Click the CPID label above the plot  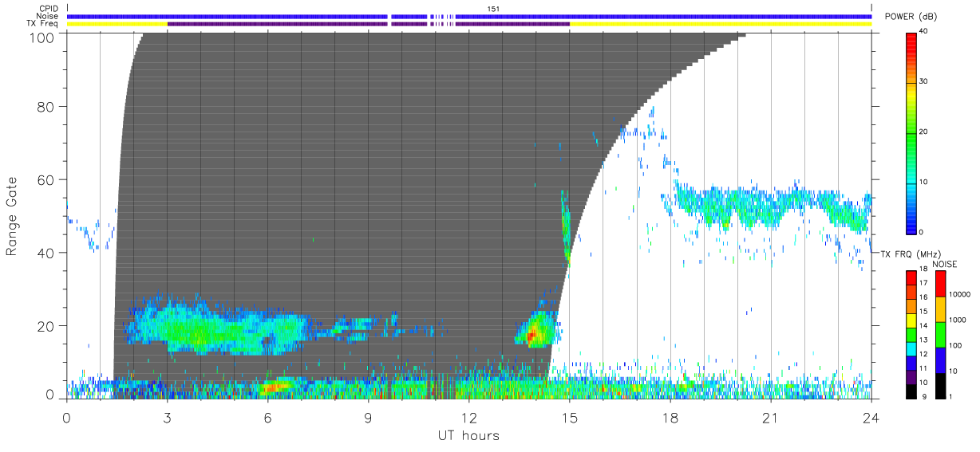[x=49, y=9]
